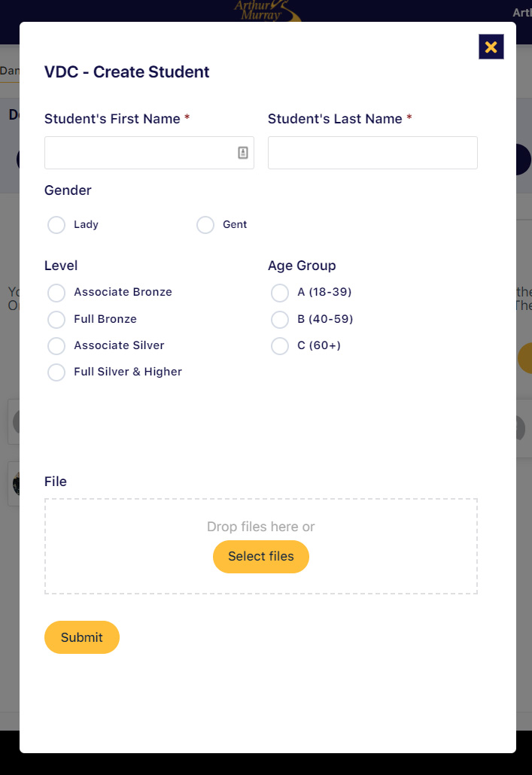
Task: Choose Associate Silver level
Action: pyautogui.click(x=56, y=346)
